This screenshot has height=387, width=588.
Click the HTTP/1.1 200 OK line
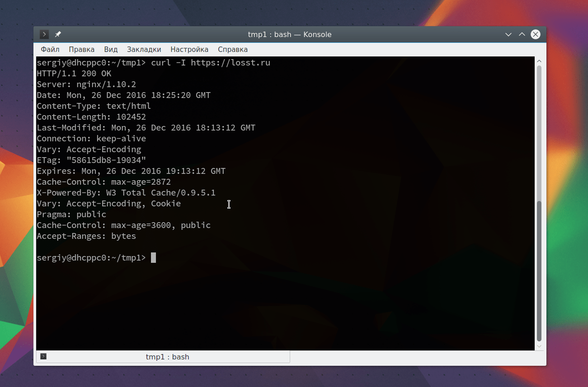point(74,74)
